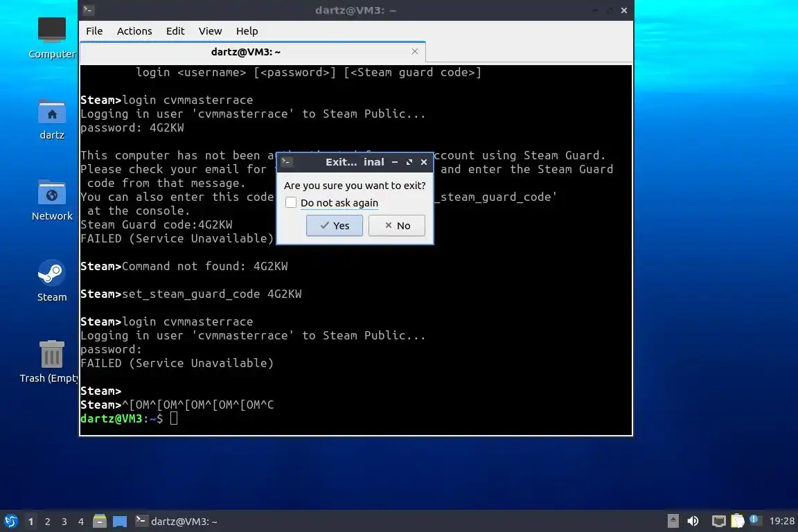Viewport: 798px width, 532px height.
Task: Open the Edit menu
Action: pos(175,31)
